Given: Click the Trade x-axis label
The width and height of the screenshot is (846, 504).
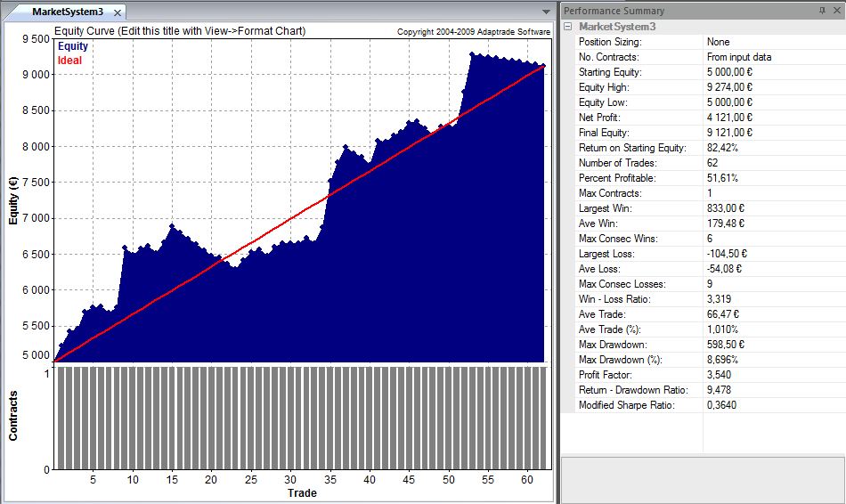Looking at the screenshot, I should pos(302,492).
